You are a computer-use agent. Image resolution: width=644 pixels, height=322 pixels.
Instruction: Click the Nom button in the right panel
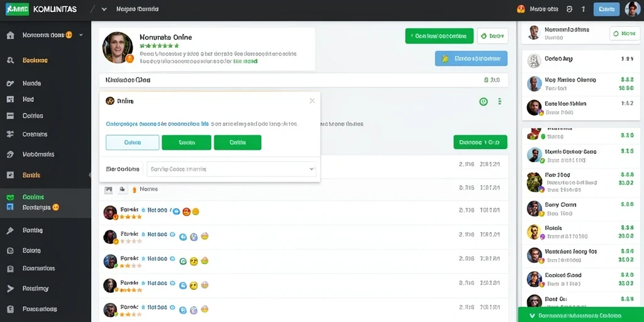(x=625, y=34)
